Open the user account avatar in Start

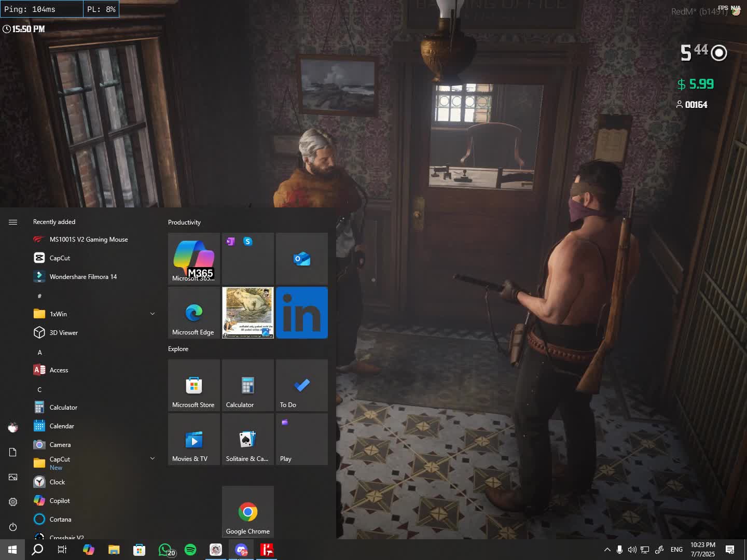13,427
